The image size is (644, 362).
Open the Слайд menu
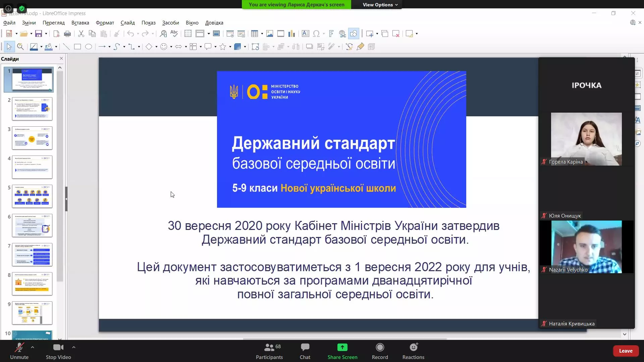(x=127, y=22)
